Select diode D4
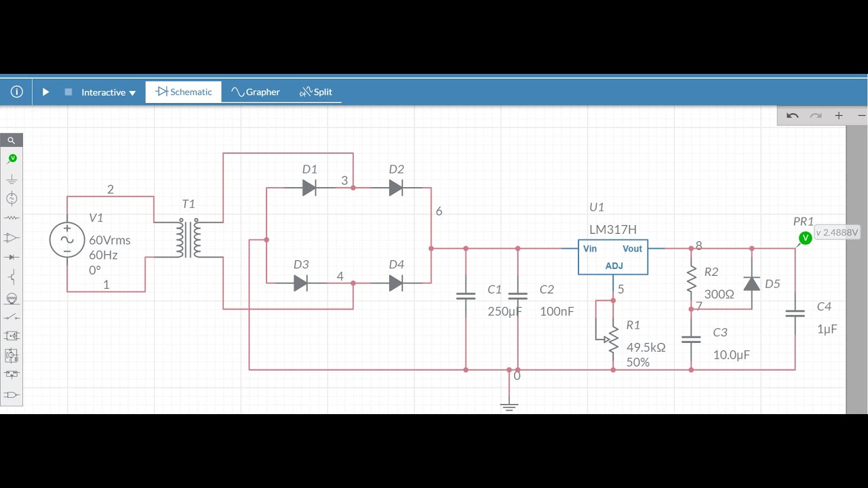 396,283
